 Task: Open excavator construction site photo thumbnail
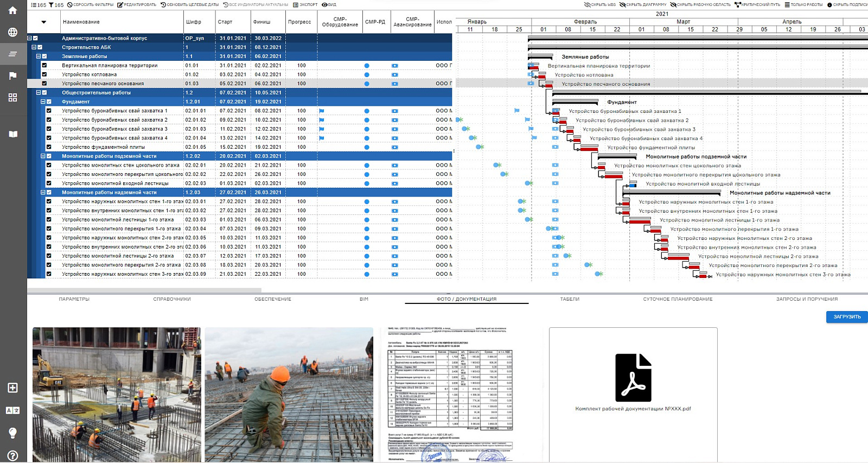(117, 395)
